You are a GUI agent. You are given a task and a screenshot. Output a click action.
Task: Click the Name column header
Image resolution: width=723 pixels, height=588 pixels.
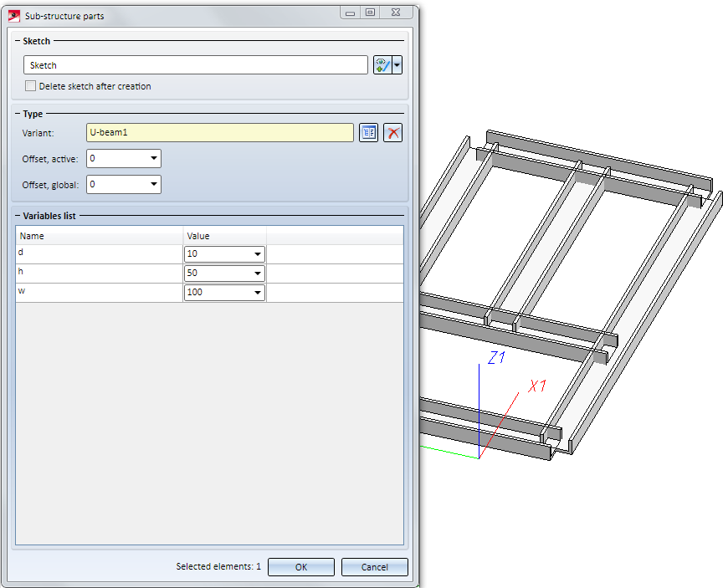point(99,236)
